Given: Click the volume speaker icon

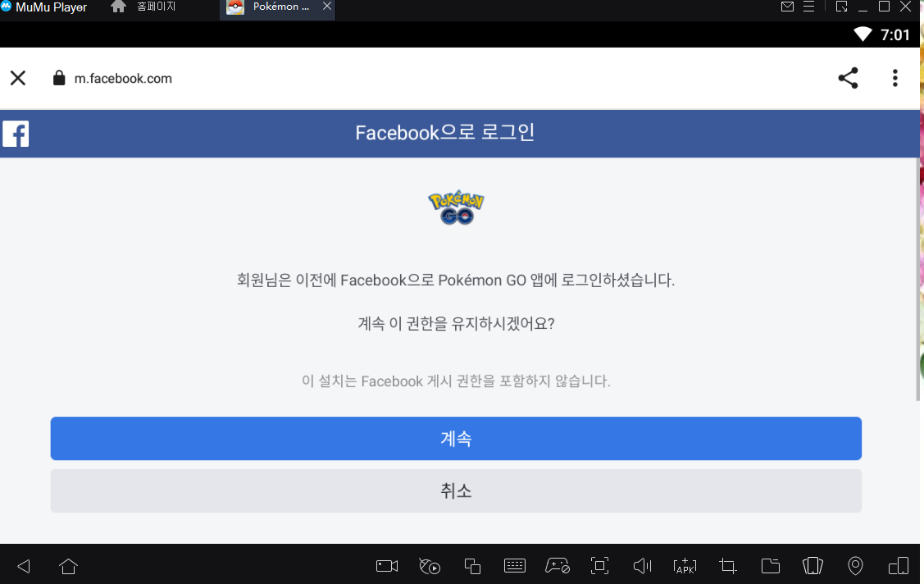Looking at the screenshot, I should click(642, 566).
